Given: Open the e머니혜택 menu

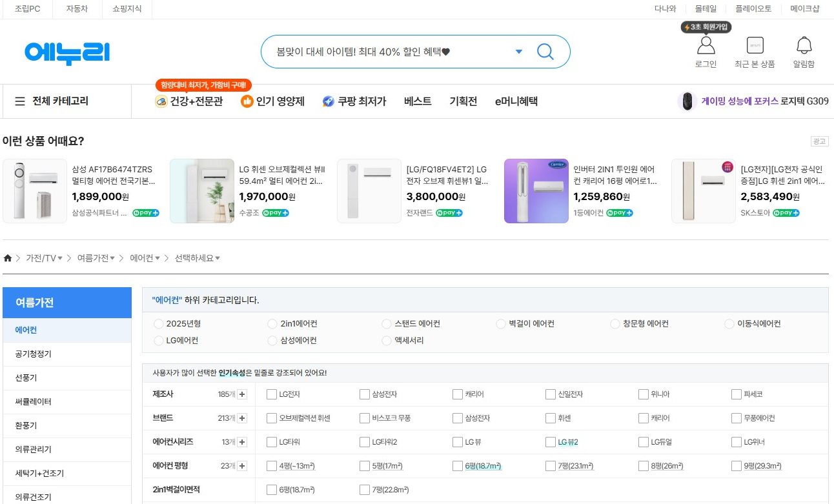Looking at the screenshot, I should [516, 101].
